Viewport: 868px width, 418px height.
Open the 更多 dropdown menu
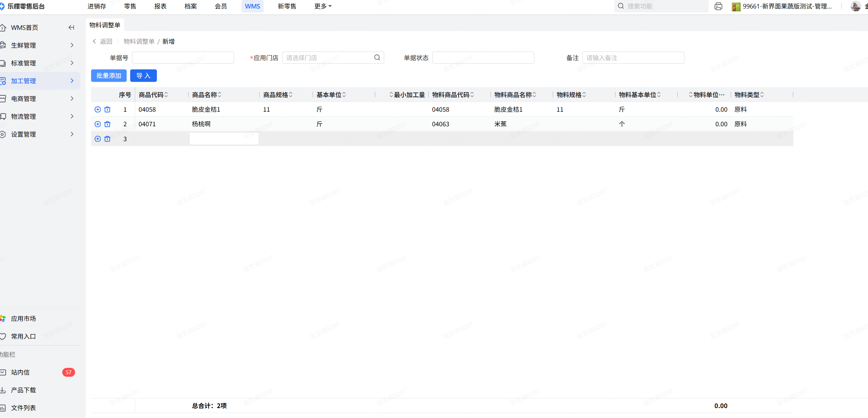[x=323, y=6]
